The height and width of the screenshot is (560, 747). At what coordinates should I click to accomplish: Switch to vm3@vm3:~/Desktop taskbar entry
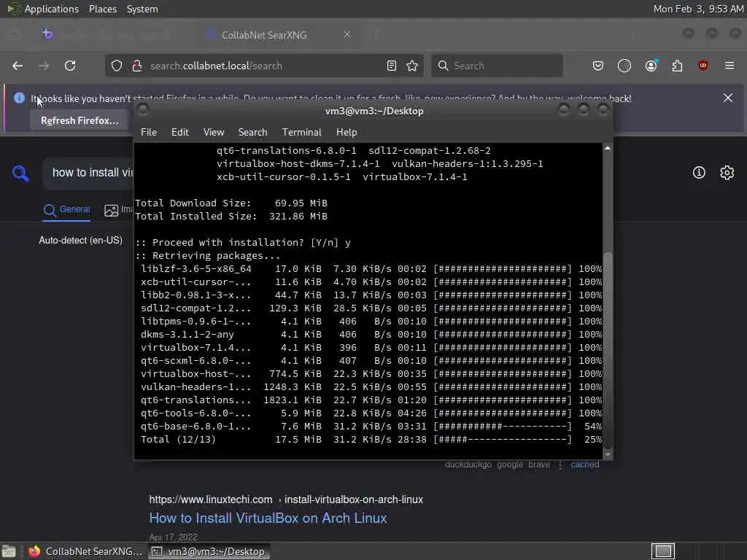pyautogui.click(x=208, y=551)
